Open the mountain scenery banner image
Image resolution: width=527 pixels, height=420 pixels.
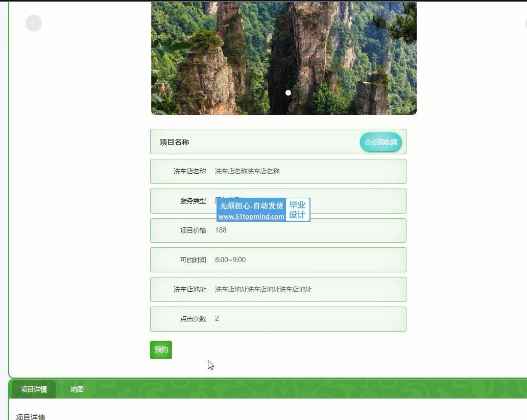point(283,58)
